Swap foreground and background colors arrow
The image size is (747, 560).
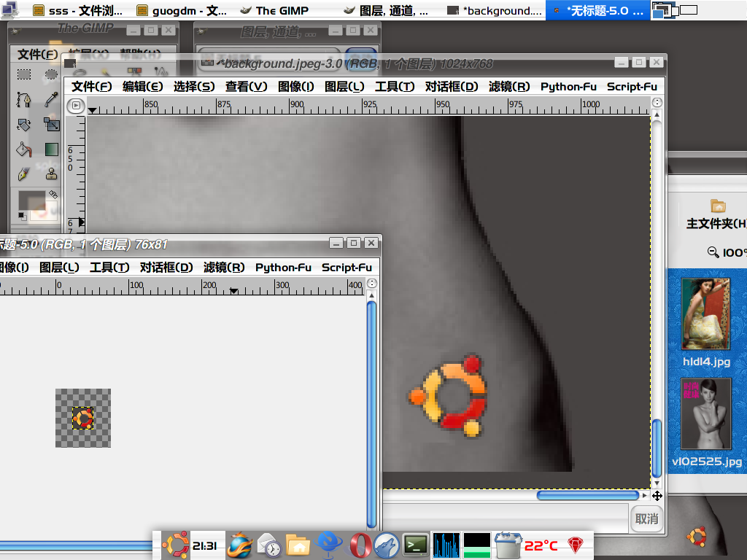click(53, 194)
